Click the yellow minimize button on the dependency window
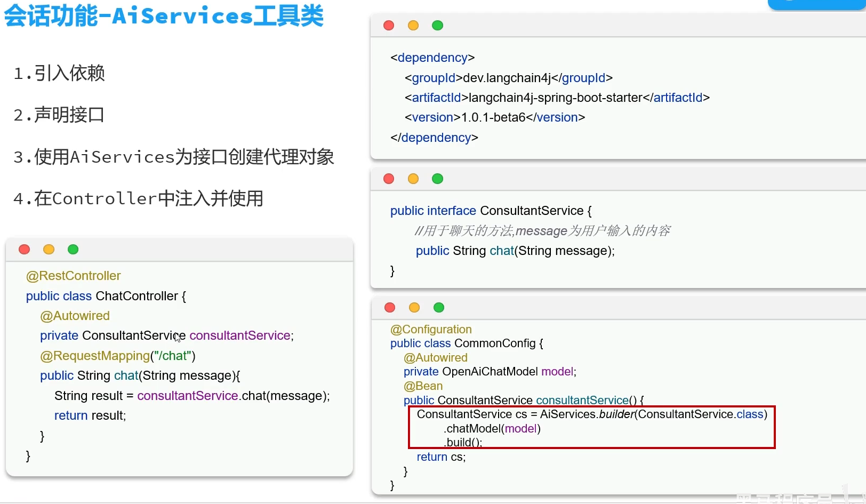Image resolution: width=866 pixels, height=504 pixels. click(413, 25)
